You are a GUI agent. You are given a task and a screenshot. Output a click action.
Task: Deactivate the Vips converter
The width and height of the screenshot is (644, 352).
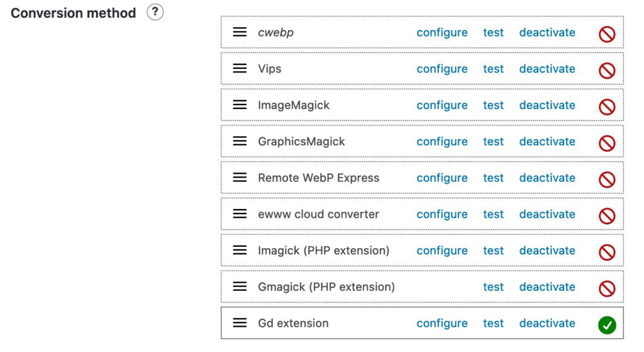(547, 69)
